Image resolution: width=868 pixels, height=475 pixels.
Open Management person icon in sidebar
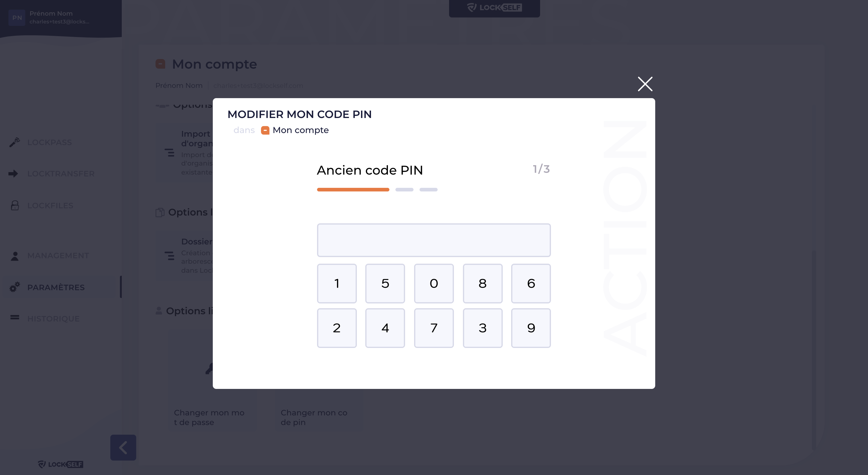click(x=15, y=256)
